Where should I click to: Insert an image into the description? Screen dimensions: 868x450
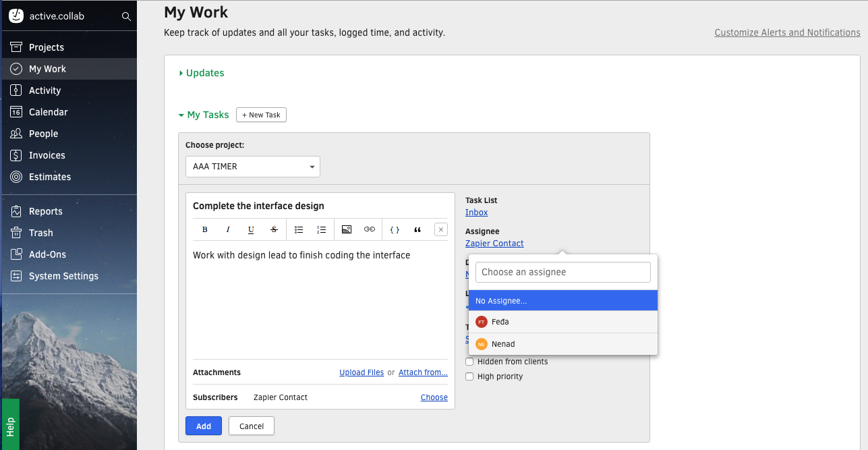[346, 229]
